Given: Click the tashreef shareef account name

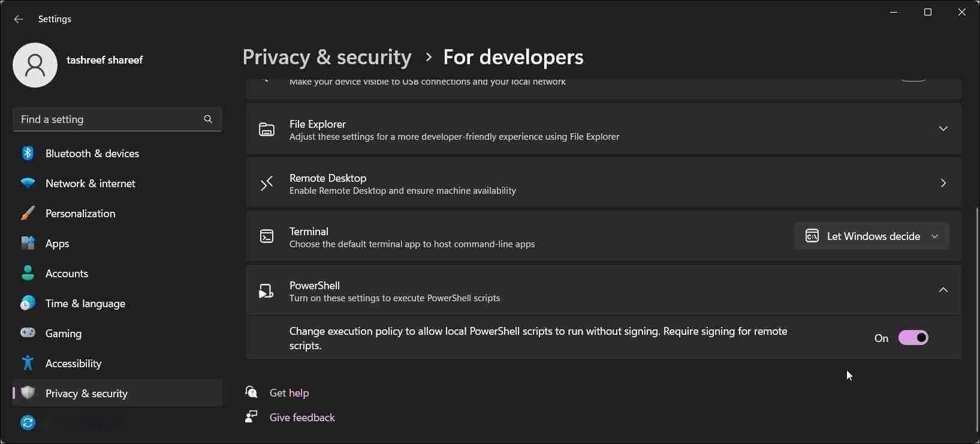Looking at the screenshot, I should tap(104, 60).
